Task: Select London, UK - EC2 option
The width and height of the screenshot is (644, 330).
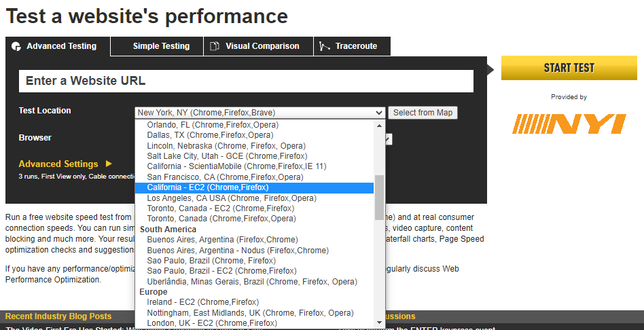Action: click(x=254, y=323)
